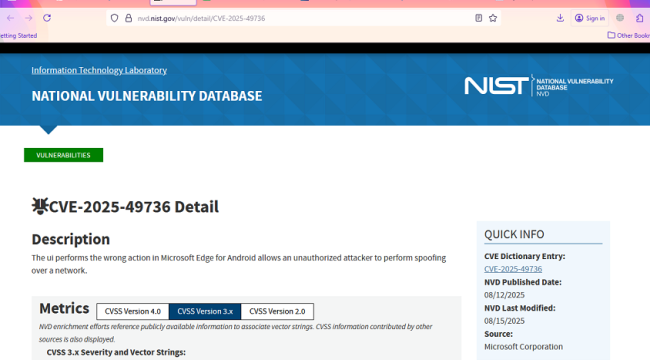650x360 pixels.
Task: Select the Last Modified date 08/15/2025
Action: click(504, 321)
